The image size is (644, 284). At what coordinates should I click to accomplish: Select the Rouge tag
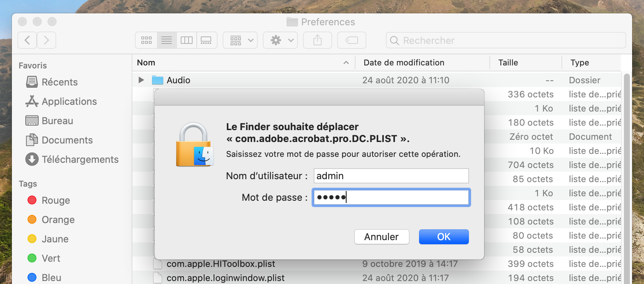click(56, 200)
